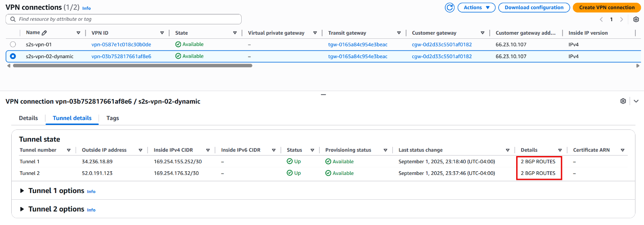Screen dimensions: 644x225
Task: Open the Actions dropdown menu
Action: point(476,7)
